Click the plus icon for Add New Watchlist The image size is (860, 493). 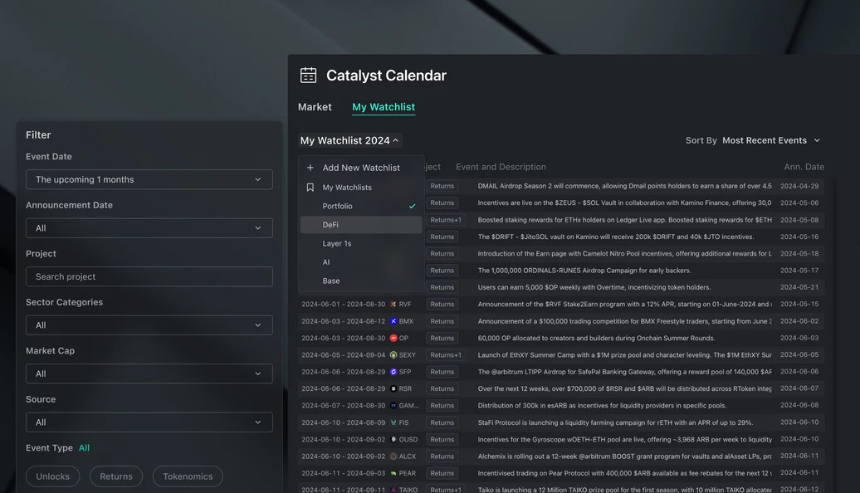click(x=310, y=168)
